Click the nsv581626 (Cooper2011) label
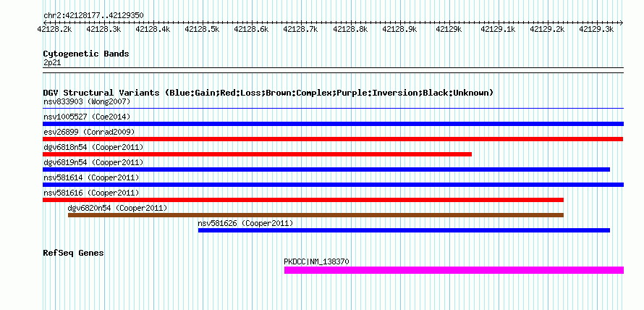 [x=245, y=223]
